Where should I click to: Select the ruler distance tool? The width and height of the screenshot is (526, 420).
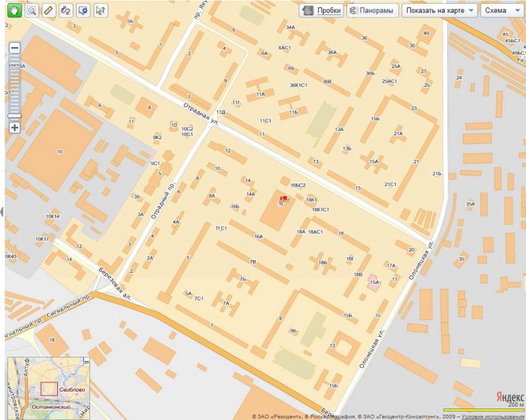click(x=48, y=10)
